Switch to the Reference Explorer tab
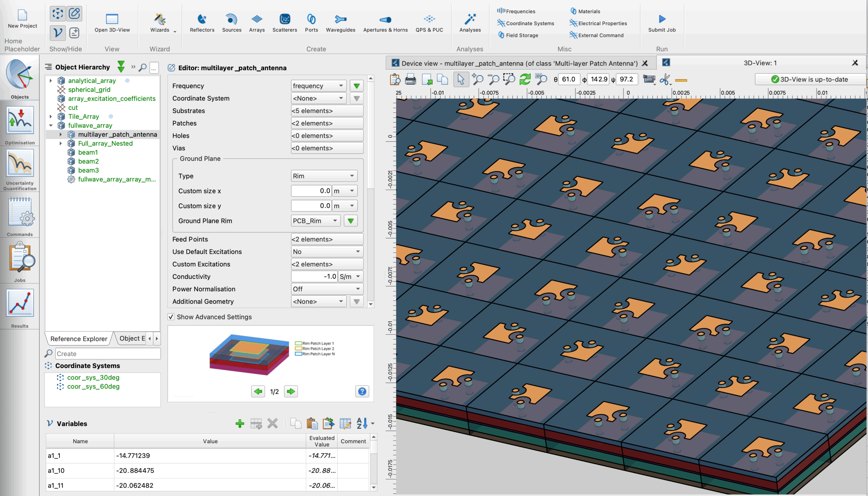The image size is (868, 496). (x=78, y=338)
